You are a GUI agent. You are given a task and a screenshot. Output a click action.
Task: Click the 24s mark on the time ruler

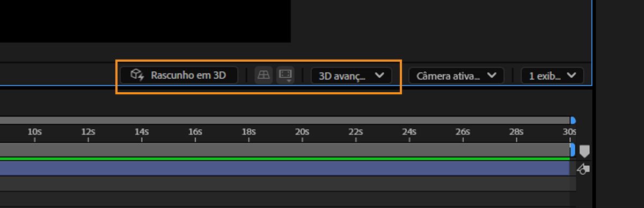pos(409,132)
